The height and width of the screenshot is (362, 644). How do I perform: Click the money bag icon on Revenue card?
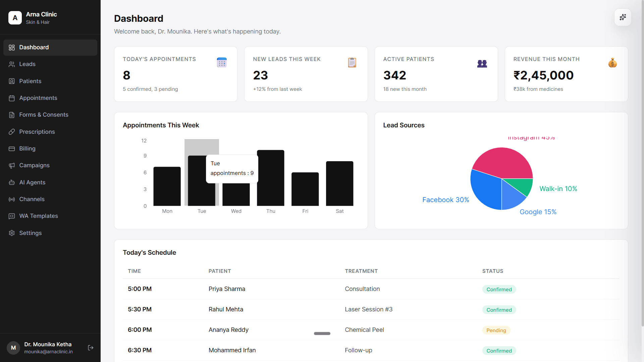pos(612,63)
